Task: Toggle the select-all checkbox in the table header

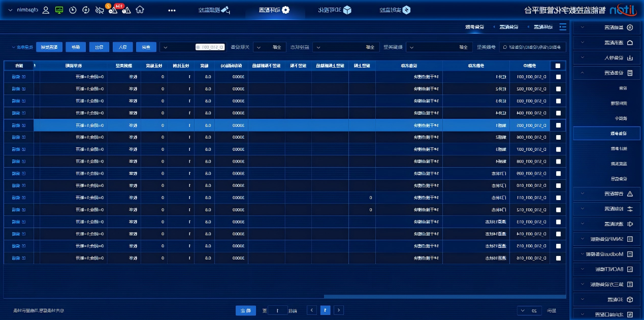Action: click(559, 66)
